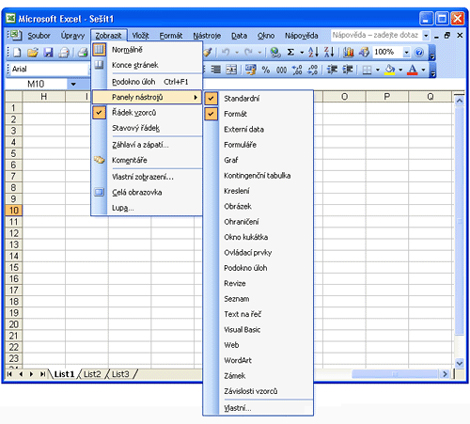Image resolution: width=470 pixels, height=424 pixels.
Task: Open the Úpravy menu
Action: 72,36
